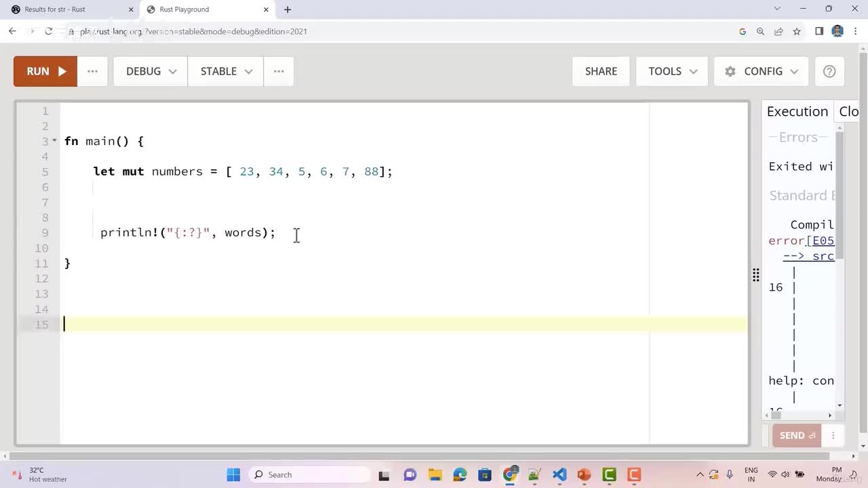This screenshot has height=488, width=868.
Task: Click the output panel vertical scrollbar
Action: pyautogui.click(x=840, y=197)
